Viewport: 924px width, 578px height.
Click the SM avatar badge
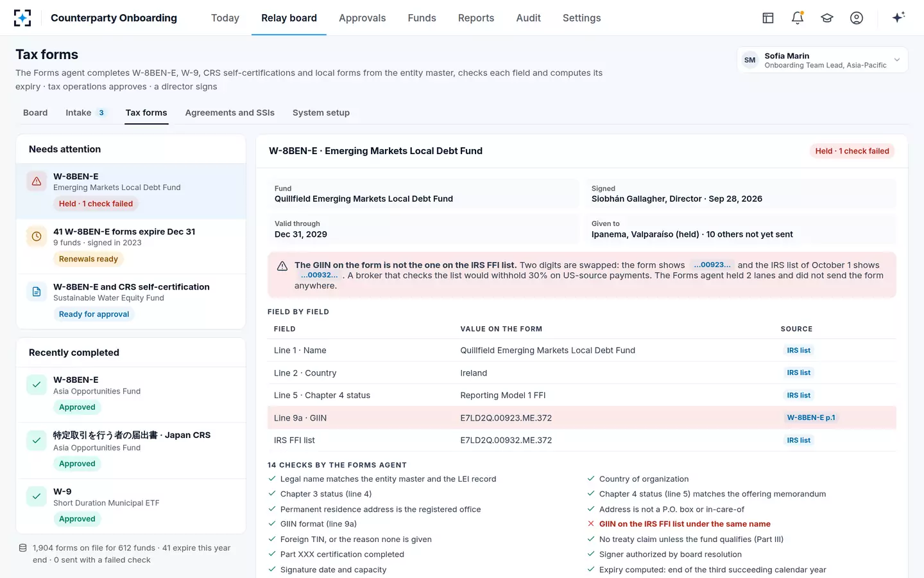[x=749, y=60]
